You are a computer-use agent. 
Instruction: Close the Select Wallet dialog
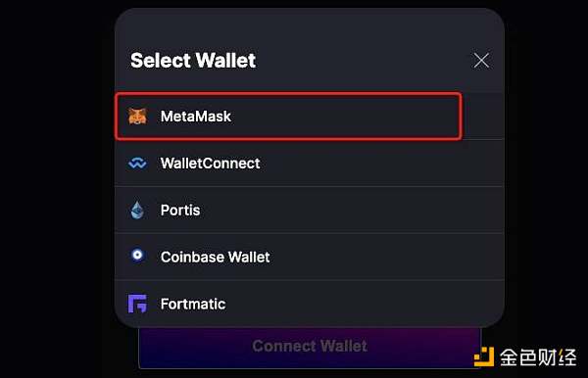pos(481,61)
